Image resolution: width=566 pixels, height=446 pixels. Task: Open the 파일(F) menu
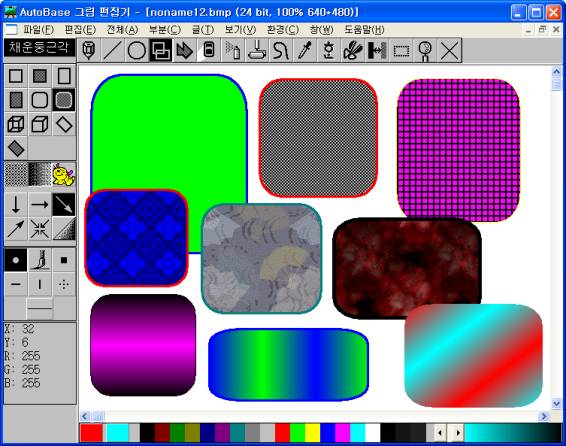point(39,30)
